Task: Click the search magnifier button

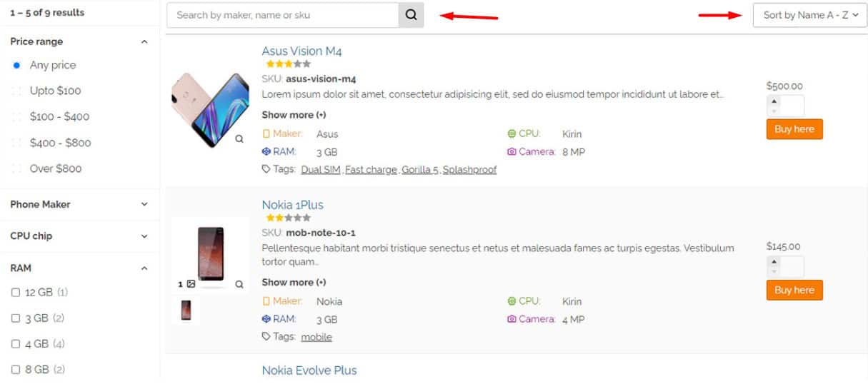Action: pos(411,15)
